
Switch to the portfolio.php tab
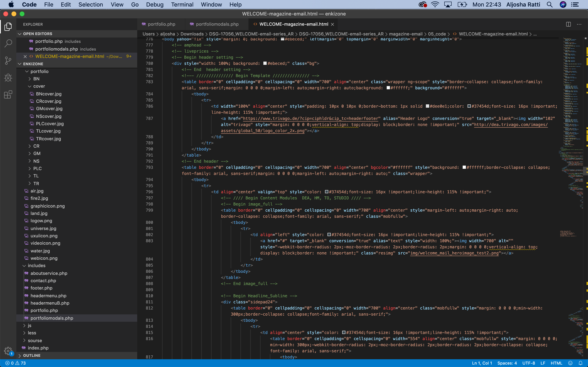pos(161,24)
